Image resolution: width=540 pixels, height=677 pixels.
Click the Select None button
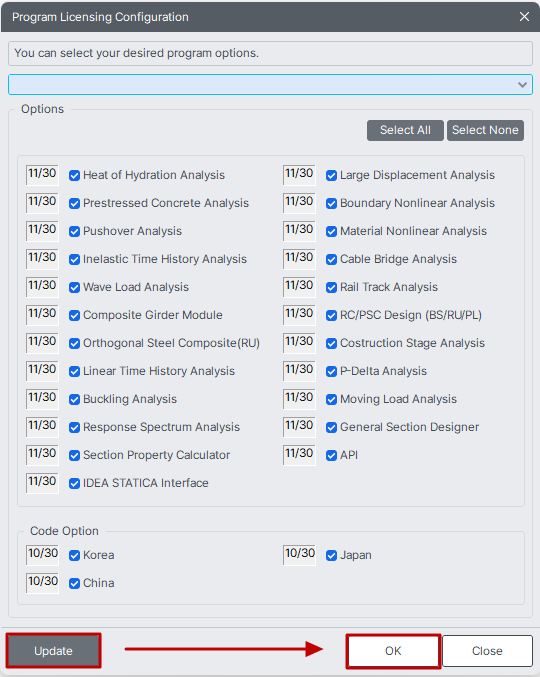point(485,130)
